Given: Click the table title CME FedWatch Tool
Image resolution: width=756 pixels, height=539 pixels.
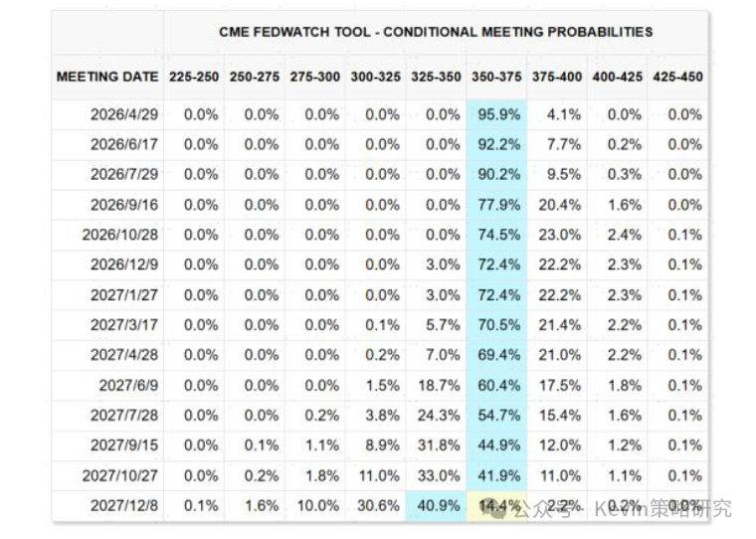Looking at the screenshot, I should pyautogui.click(x=436, y=32).
